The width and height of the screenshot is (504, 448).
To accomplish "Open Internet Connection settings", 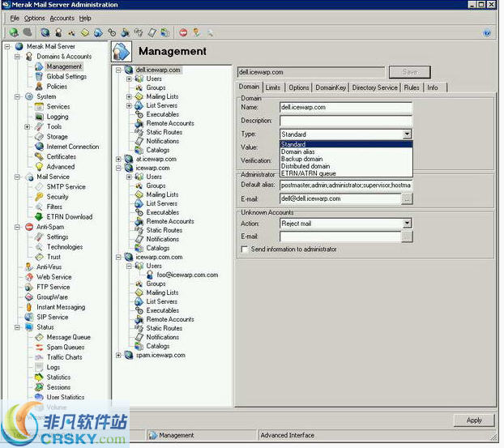I will [x=73, y=147].
